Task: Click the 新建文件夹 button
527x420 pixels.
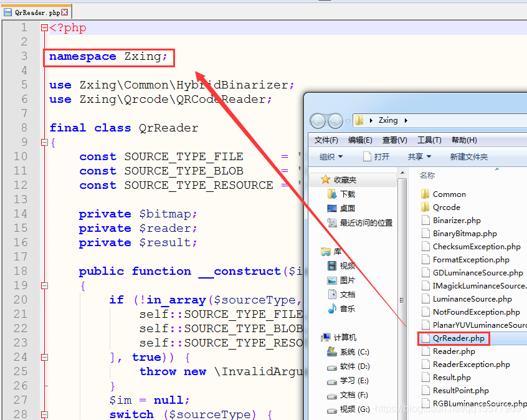Action: click(x=468, y=157)
